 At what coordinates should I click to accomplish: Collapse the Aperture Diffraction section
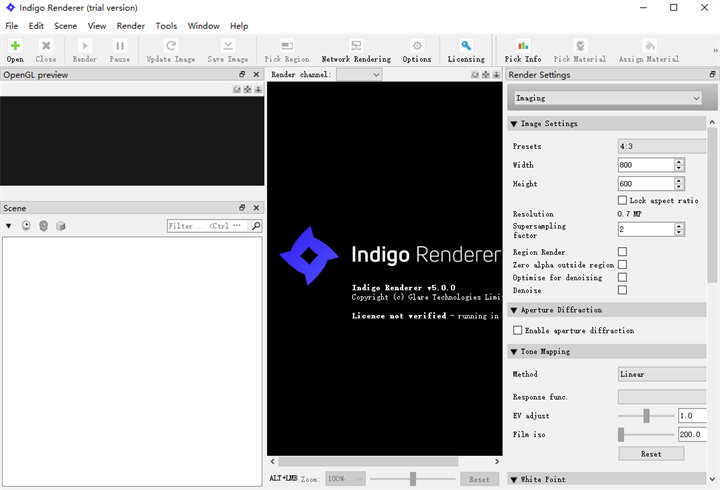pyautogui.click(x=514, y=310)
